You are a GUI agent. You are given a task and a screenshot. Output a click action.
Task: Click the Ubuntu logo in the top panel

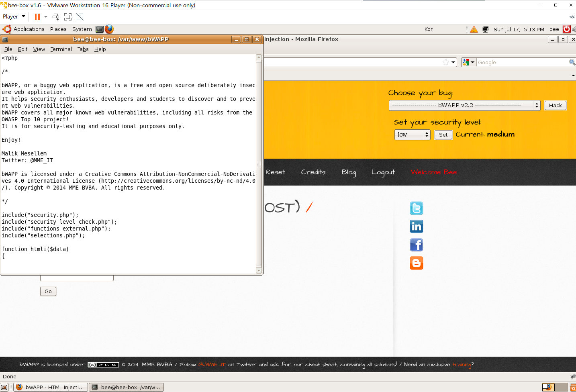click(7, 29)
